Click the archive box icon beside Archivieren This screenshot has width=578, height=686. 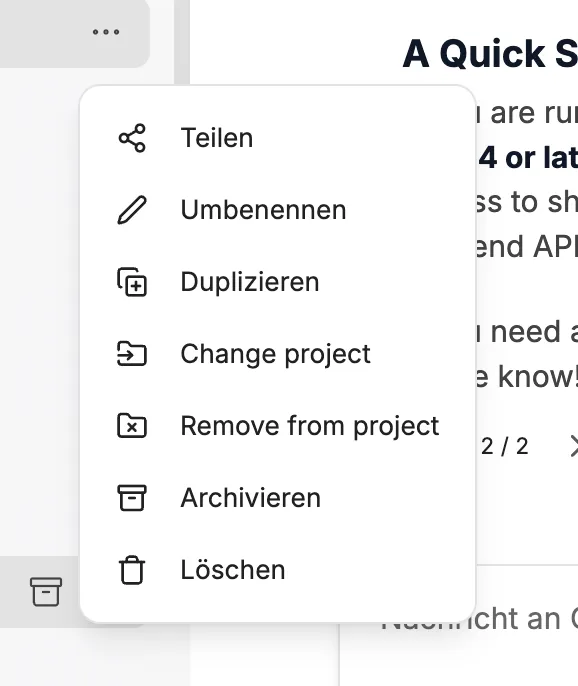click(x=132, y=498)
